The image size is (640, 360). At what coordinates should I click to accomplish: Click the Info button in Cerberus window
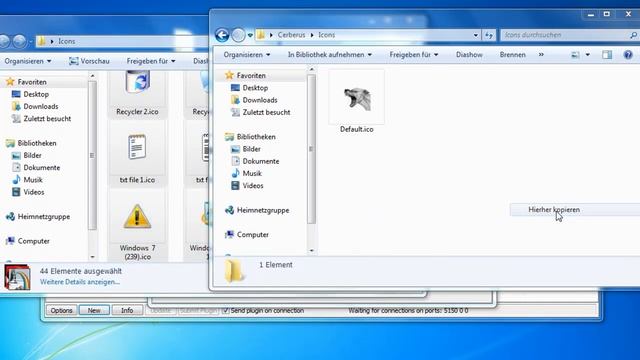click(127, 311)
